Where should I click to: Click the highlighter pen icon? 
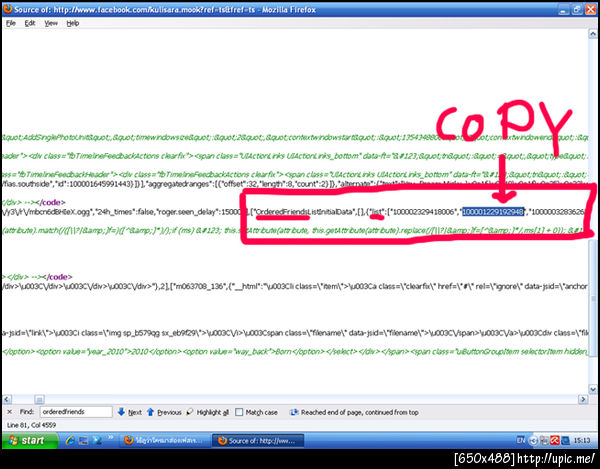[x=189, y=412]
